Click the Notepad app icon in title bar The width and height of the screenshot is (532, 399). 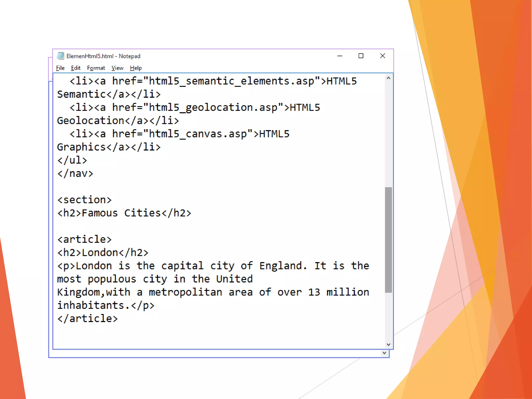pos(61,56)
